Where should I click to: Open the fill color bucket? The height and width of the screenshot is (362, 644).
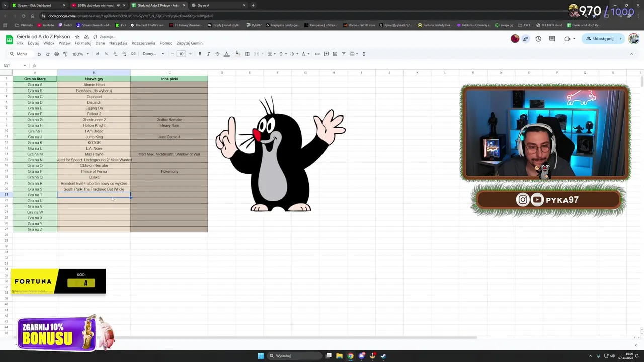click(x=238, y=54)
